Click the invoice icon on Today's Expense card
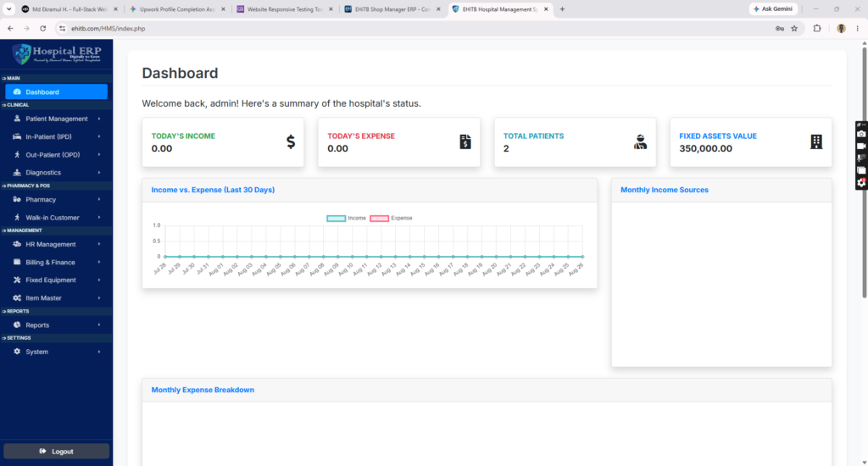This screenshot has height=466, width=868. (465, 142)
